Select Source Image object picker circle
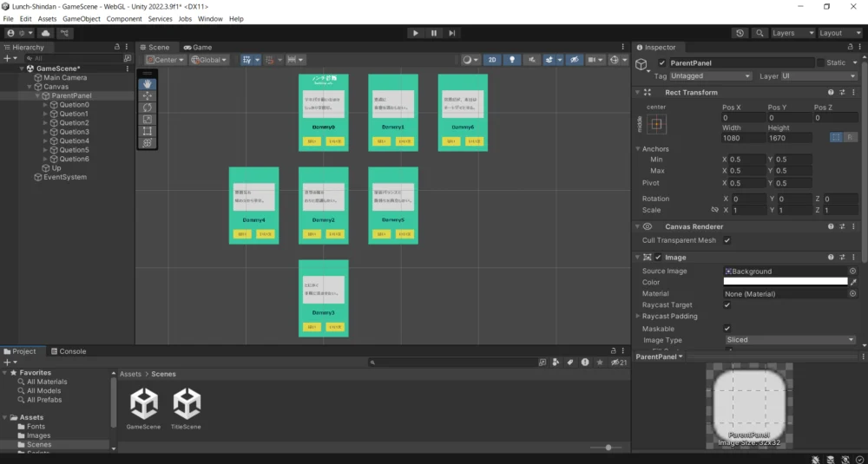 click(853, 271)
